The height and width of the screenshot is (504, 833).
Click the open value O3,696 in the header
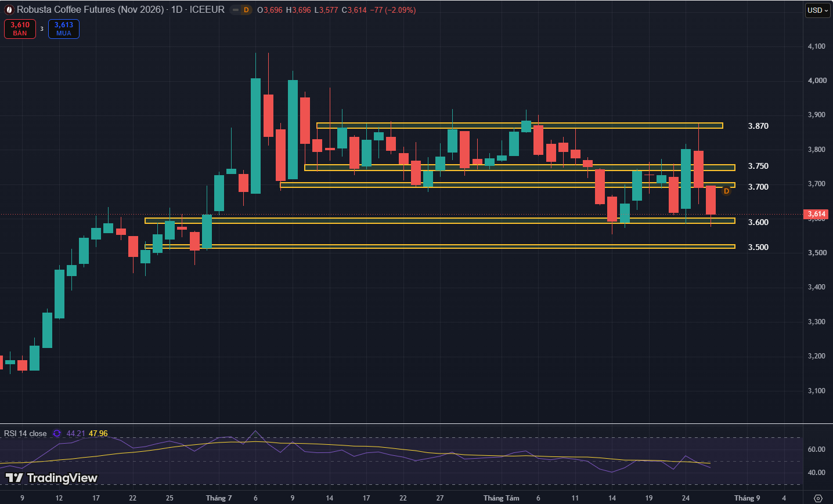click(270, 10)
